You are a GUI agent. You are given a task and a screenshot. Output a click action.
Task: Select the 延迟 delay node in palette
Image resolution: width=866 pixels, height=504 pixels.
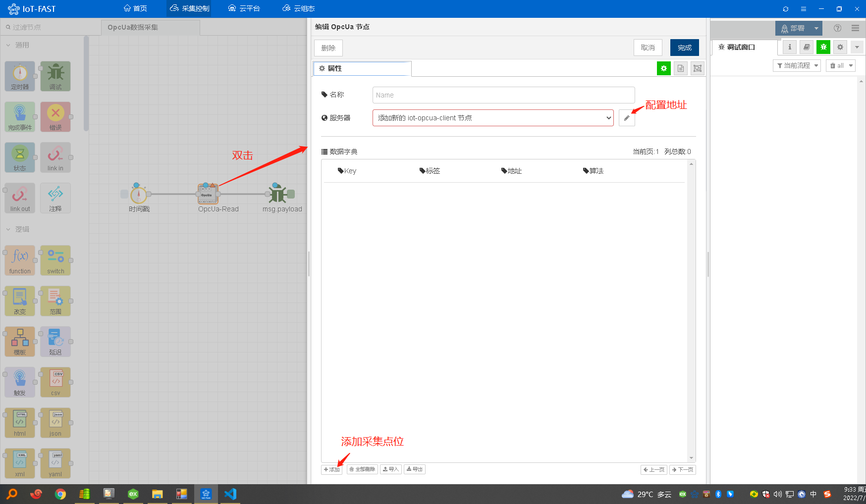click(x=55, y=342)
